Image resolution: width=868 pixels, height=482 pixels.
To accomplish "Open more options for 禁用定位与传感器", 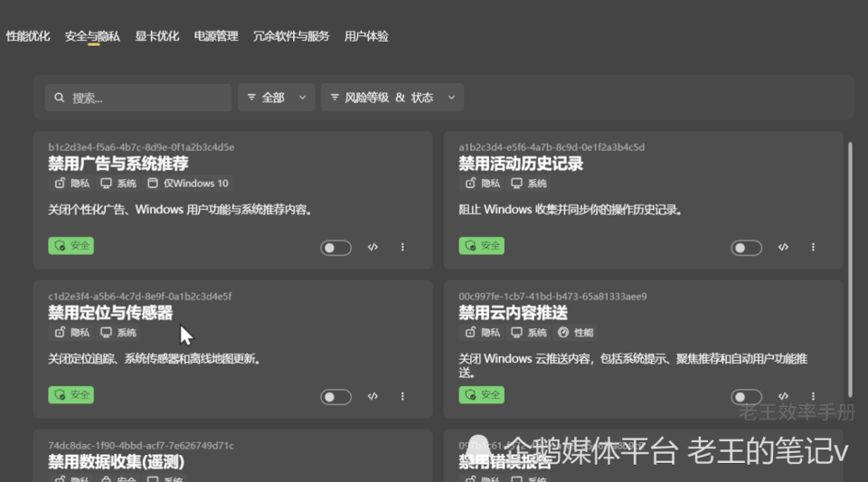I will [x=402, y=396].
